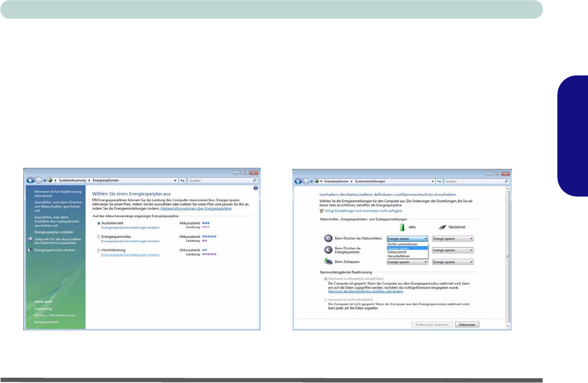Image resolution: width=588 pixels, height=383 pixels.
Task: Click the Änderungen speichern button
Action: tap(432, 325)
